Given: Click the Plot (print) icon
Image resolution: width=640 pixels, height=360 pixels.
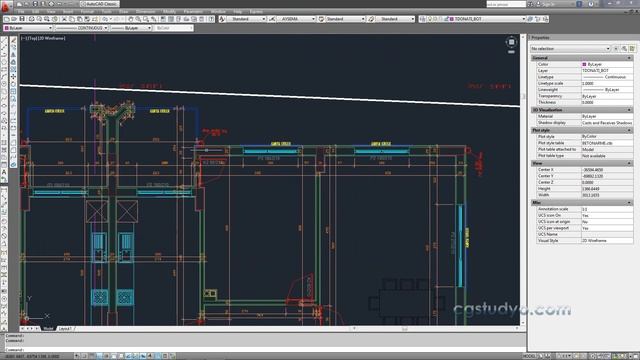Looking at the screenshot, I should click(31, 19).
